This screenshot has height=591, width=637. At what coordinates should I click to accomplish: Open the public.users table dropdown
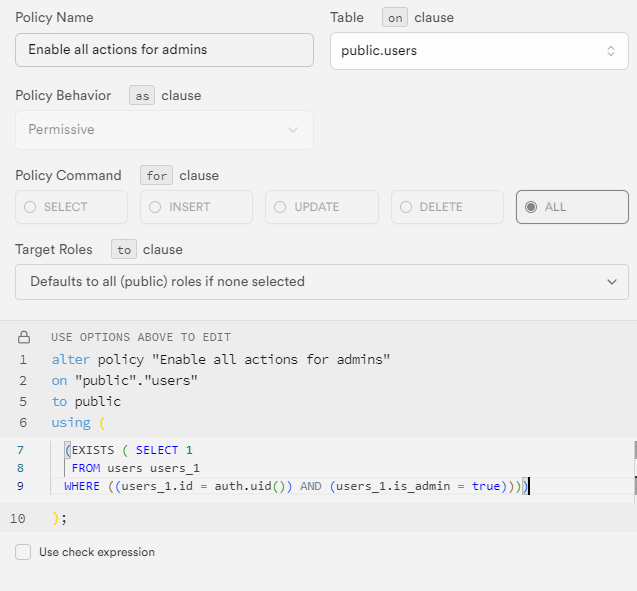(x=479, y=51)
